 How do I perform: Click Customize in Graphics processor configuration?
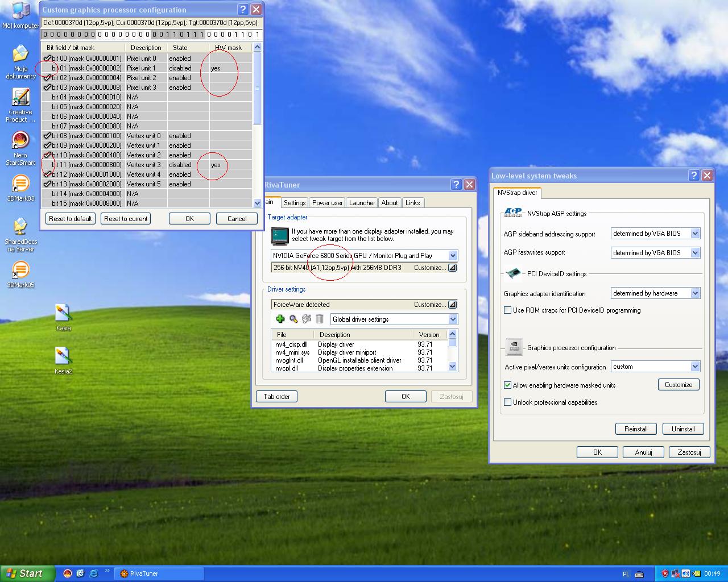coord(679,385)
